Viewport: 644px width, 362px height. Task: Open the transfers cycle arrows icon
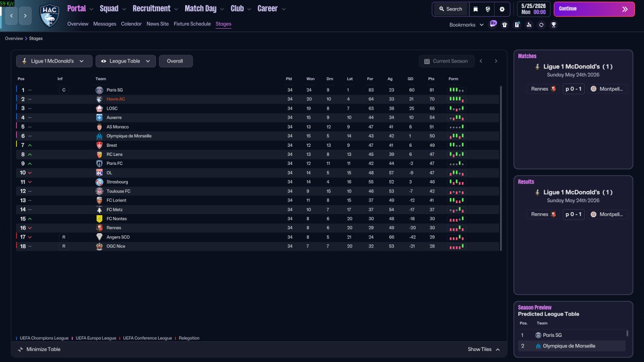click(x=541, y=25)
